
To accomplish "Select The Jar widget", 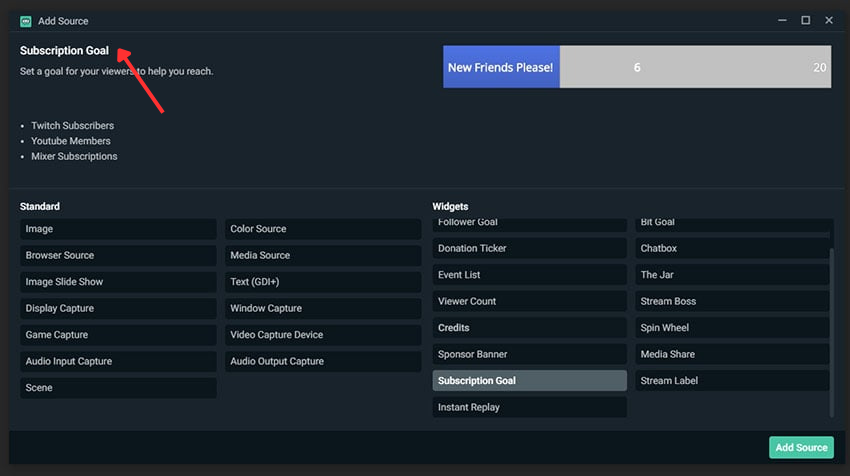I will 732,275.
